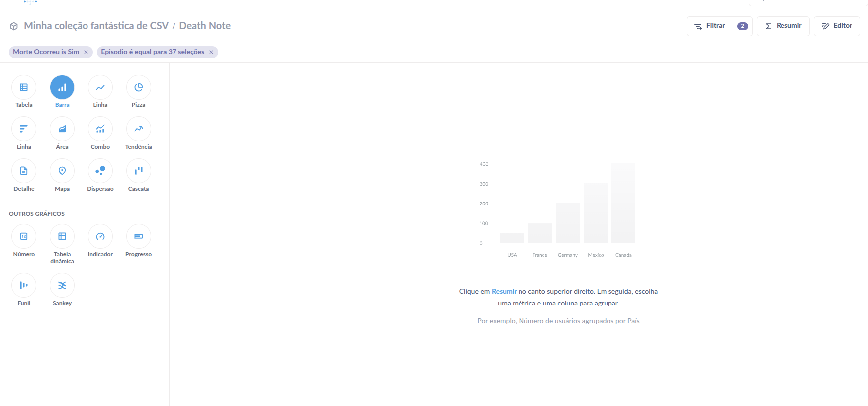Select the Indicador gauge visualization
This screenshot has height=406, width=868.
pyautogui.click(x=100, y=237)
